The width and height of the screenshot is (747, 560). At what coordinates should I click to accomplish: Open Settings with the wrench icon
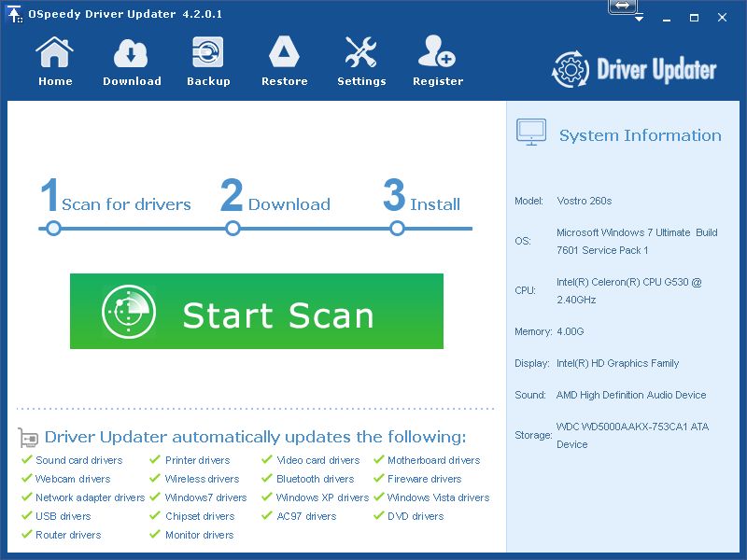pos(361,62)
